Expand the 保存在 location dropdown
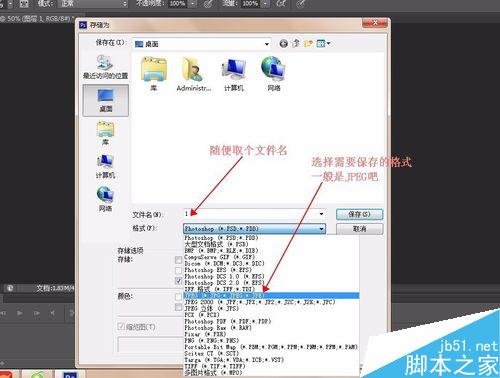This screenshot has height=378, width=500. [x=267, y=44]
